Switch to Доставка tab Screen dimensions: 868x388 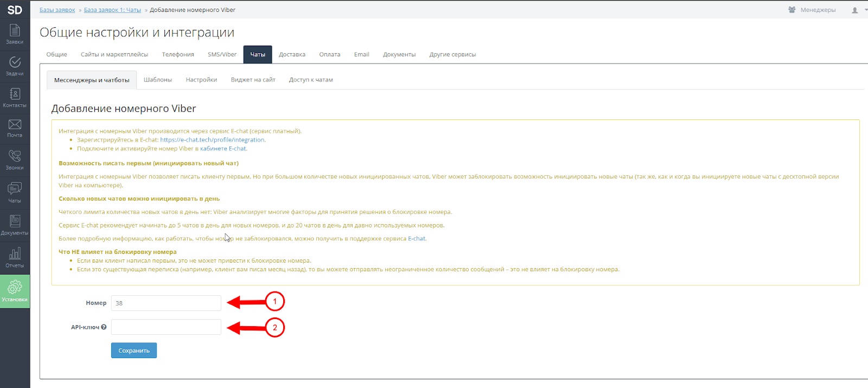click(292, 54)
